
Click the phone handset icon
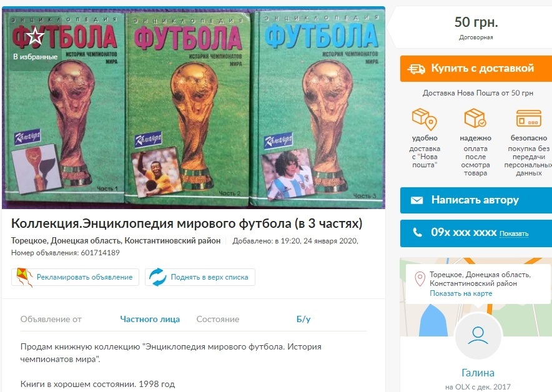[x=417, y=232]
